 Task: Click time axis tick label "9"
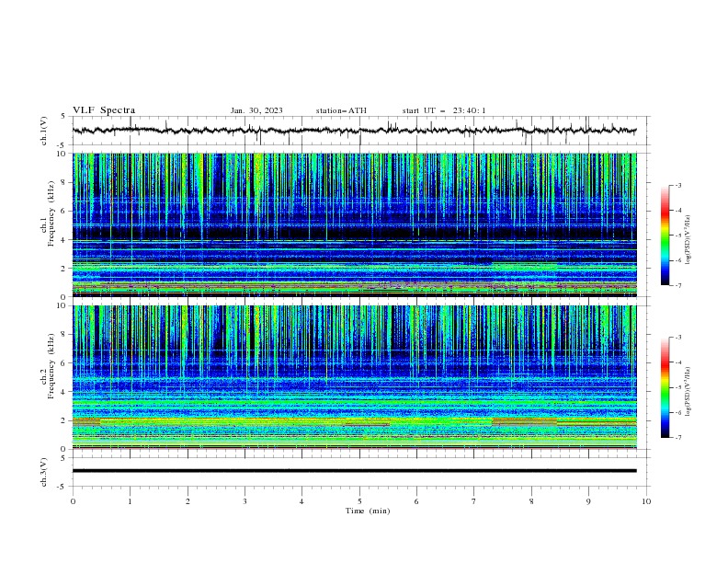[x=588, y=501]
